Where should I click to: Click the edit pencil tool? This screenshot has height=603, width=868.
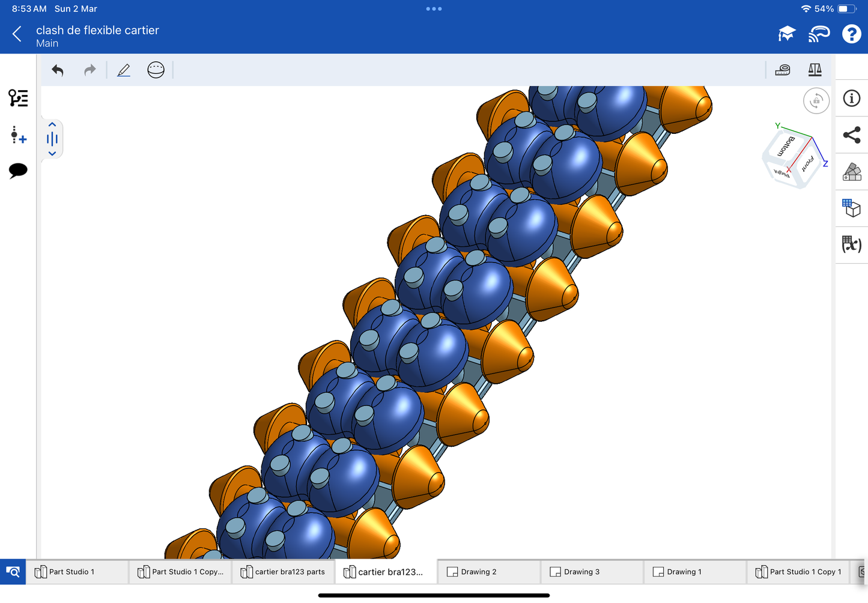(124, 70)
